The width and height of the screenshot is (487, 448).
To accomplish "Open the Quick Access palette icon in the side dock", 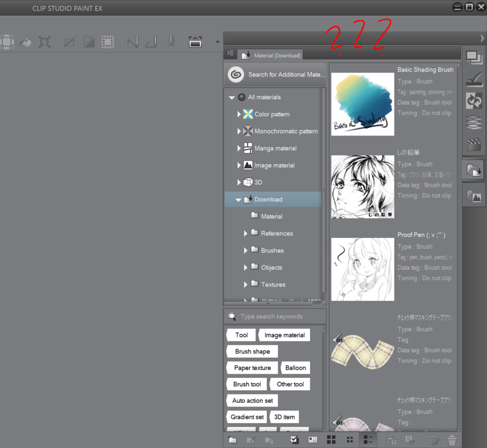I will tap(474, 57).
